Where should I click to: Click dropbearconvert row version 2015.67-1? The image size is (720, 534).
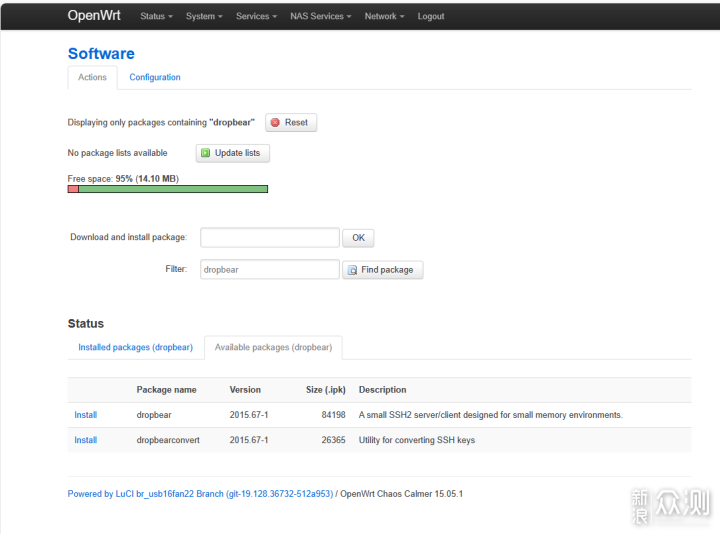pos(249,440)
